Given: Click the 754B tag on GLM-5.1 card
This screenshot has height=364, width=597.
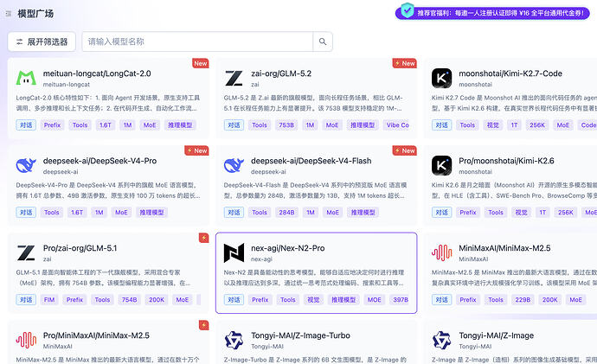Looking at the screenshot, I should click(130, 300).
